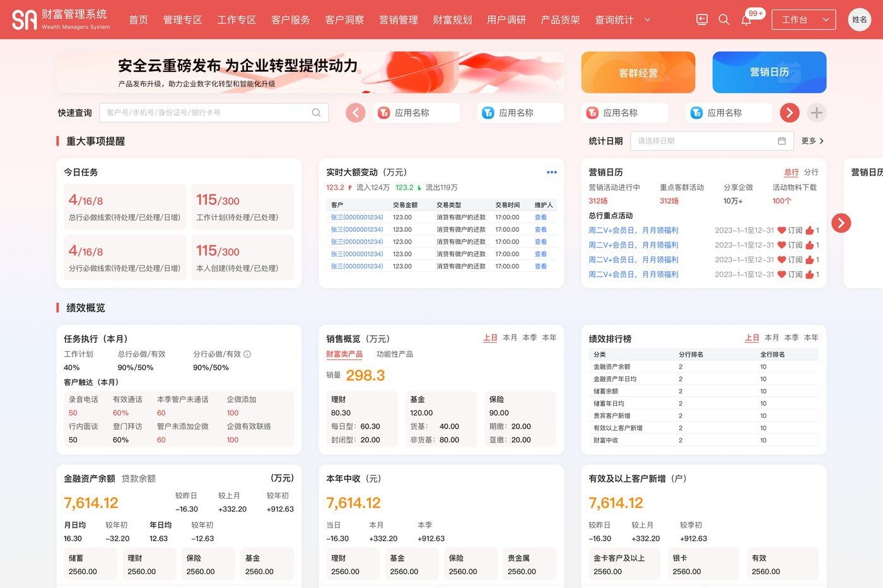Switch 营销日历 card to 分行 view
This screenshot has width=883, height=588.
pyautogui.click(x=812, y=172)
